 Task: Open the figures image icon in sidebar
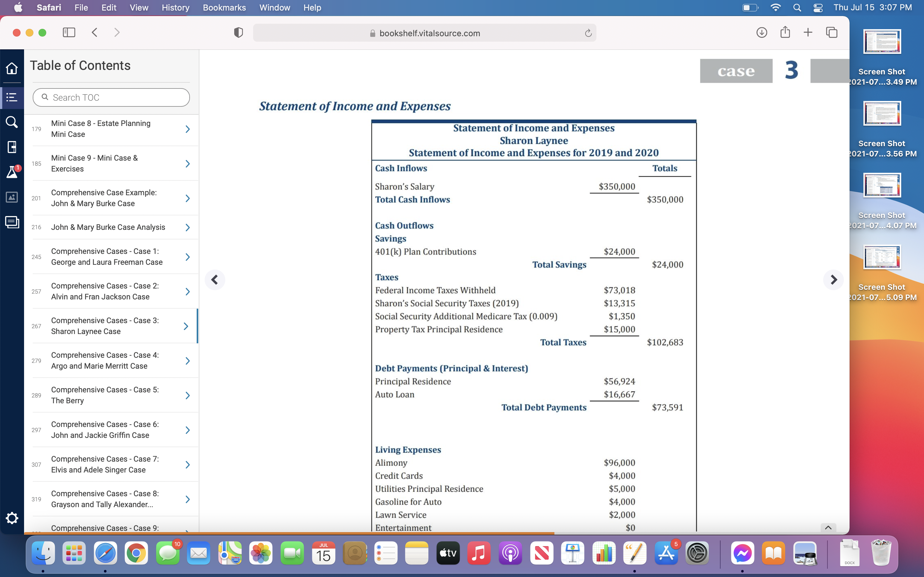pyautogui.click(x=12, y=197)
